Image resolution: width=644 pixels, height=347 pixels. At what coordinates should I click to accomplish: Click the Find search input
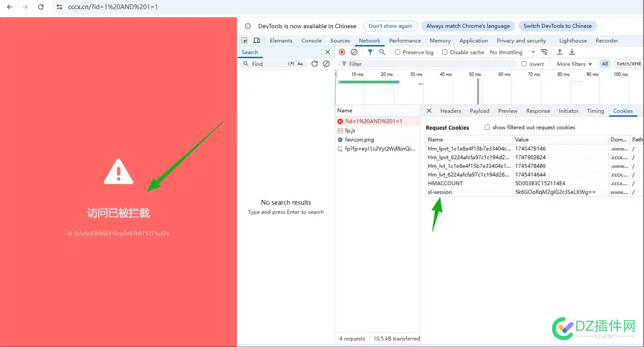(x=268, y=64)
